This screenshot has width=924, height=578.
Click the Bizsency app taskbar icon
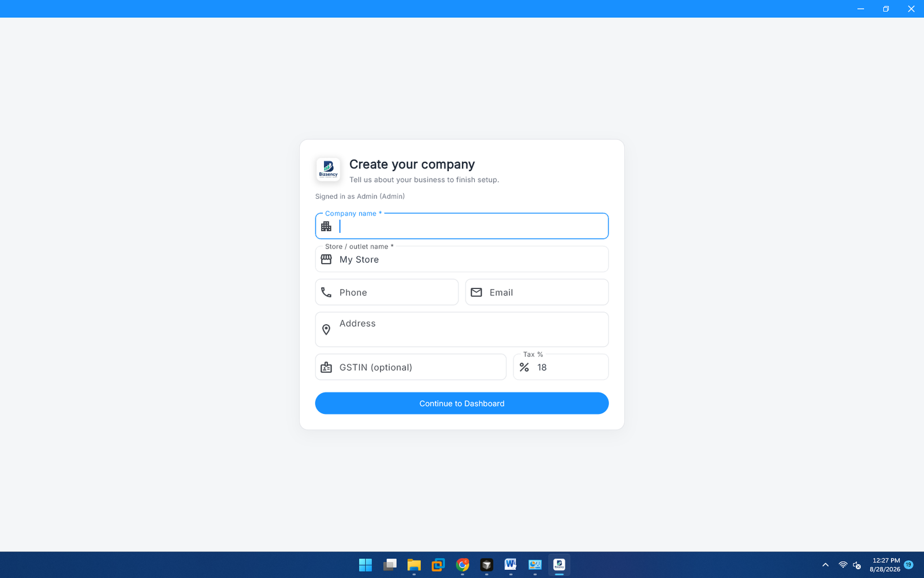pos(559,565)
